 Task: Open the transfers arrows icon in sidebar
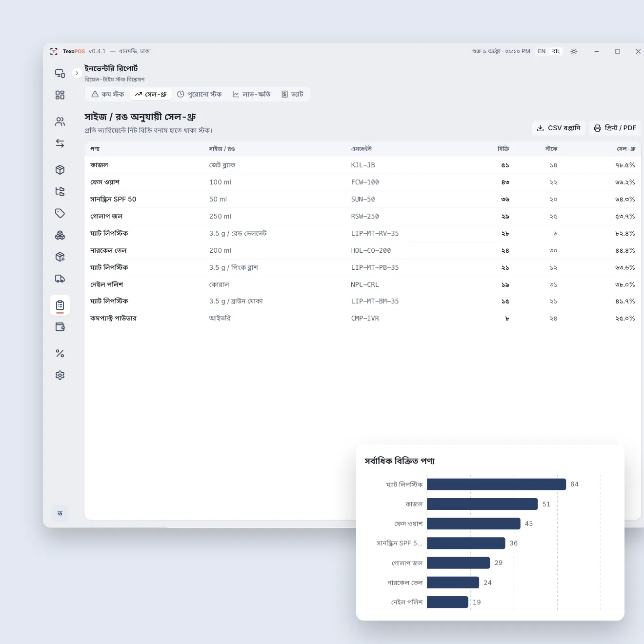tap(60, 143)
